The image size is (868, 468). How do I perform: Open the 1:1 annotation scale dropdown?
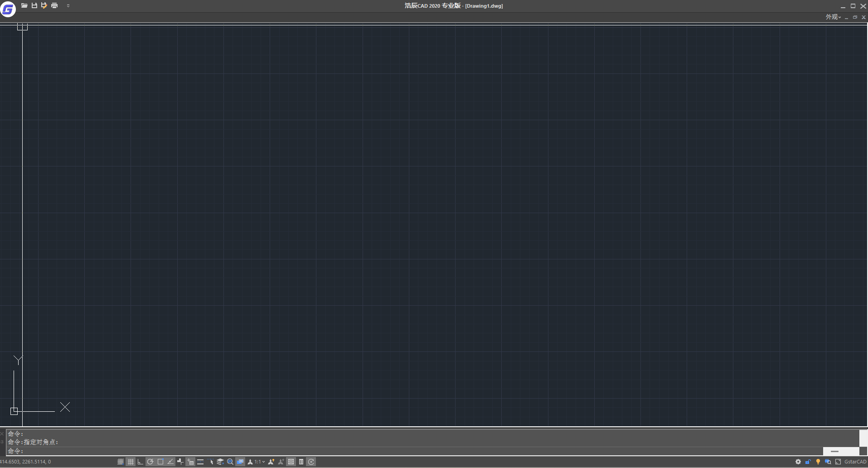(259, 462)
